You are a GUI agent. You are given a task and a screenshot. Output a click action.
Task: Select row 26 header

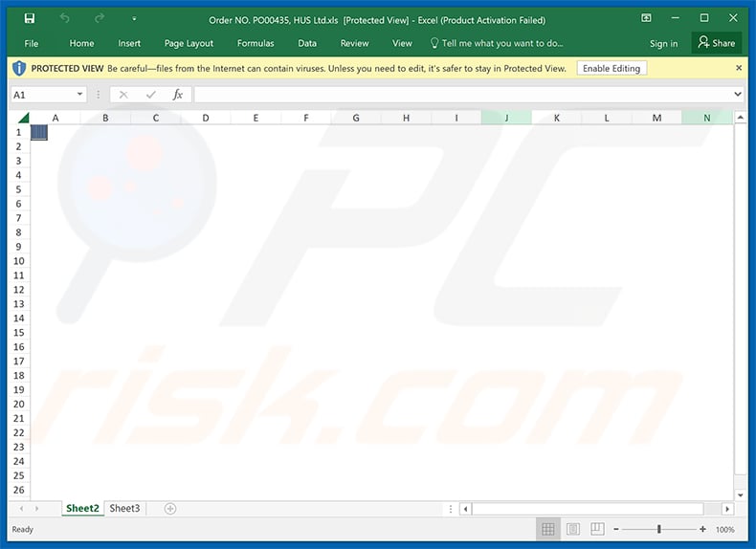[19, 490]
